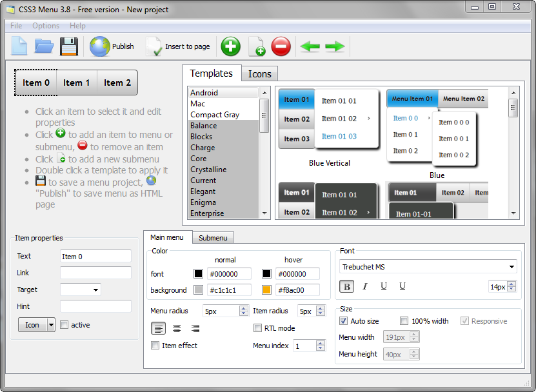Viewport: 536px width, 392px height.
Task: Open the File menu
Action: [16, 26]
